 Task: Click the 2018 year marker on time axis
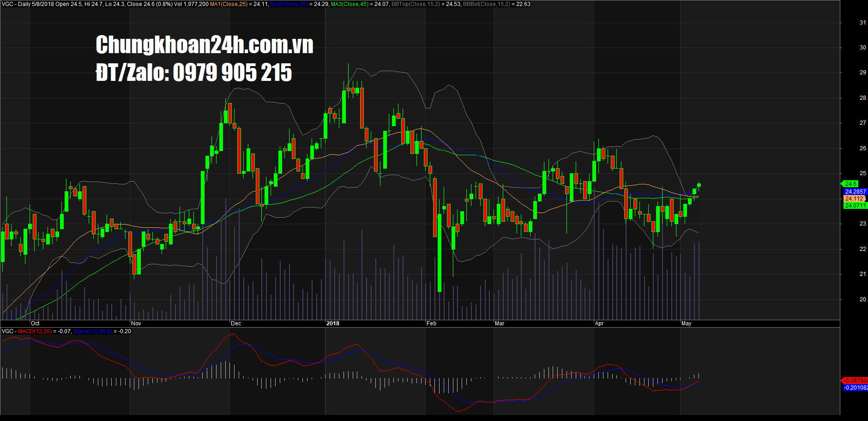pyautogui.click(x=332, y=323)
